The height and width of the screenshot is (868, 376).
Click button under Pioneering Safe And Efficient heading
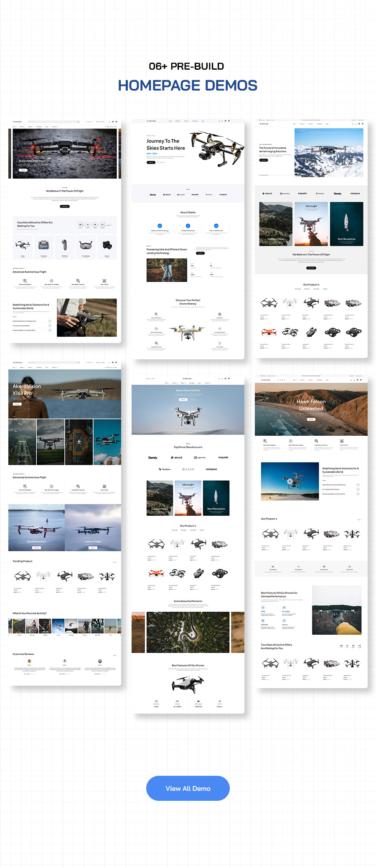tap(201, 253)
